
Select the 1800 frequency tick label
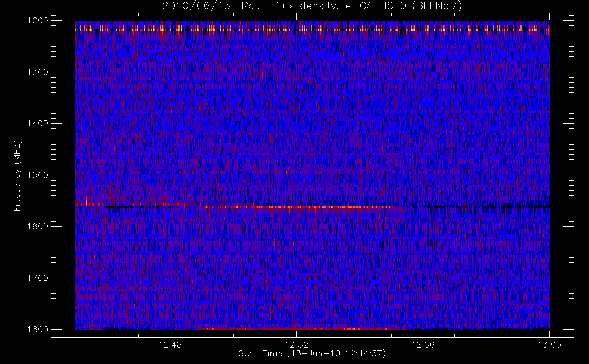(x=38, y=329)
